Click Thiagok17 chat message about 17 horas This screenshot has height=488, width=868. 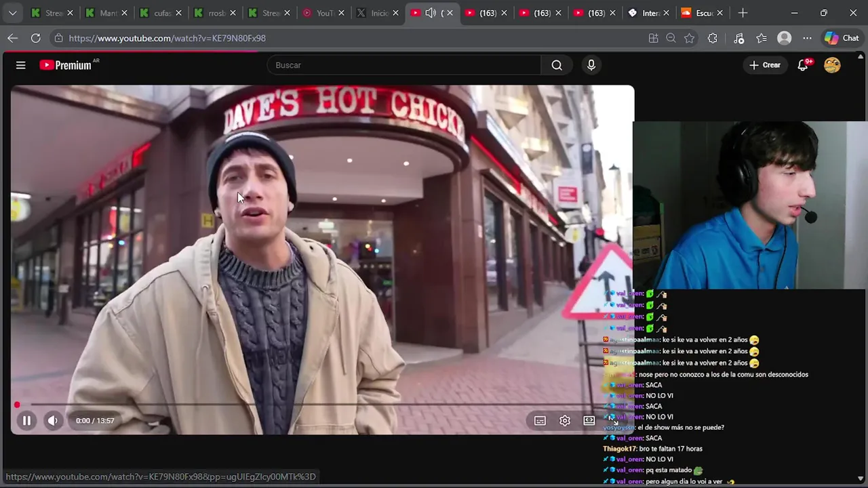coord(652,449)
